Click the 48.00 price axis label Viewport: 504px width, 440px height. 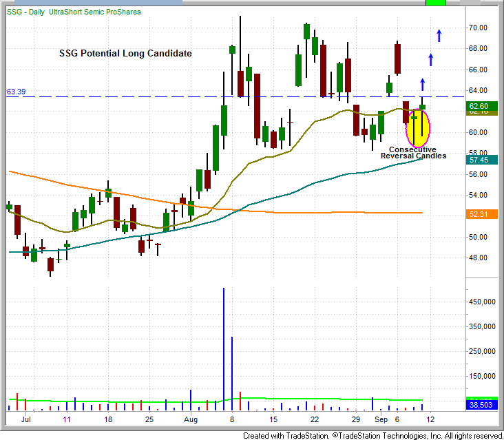tap(478, 258)
